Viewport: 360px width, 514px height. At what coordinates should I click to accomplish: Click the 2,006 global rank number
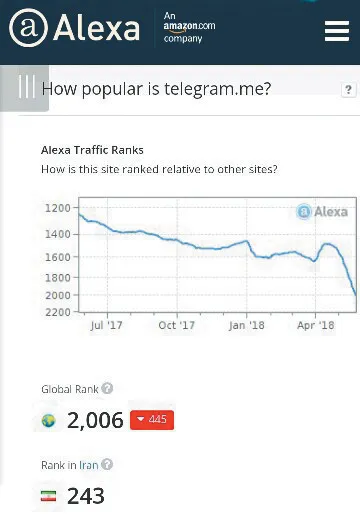click(95, 420)
